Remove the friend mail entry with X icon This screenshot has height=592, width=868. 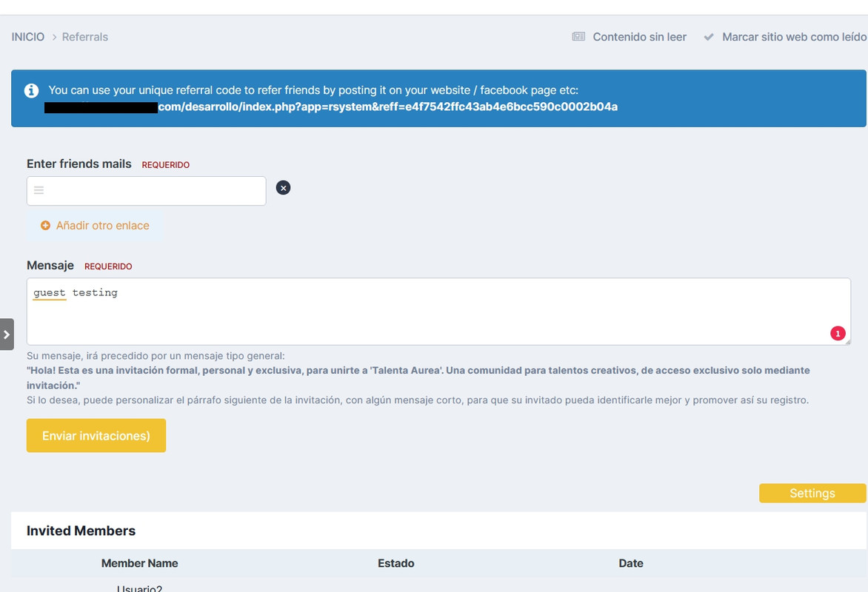(283, 188)
